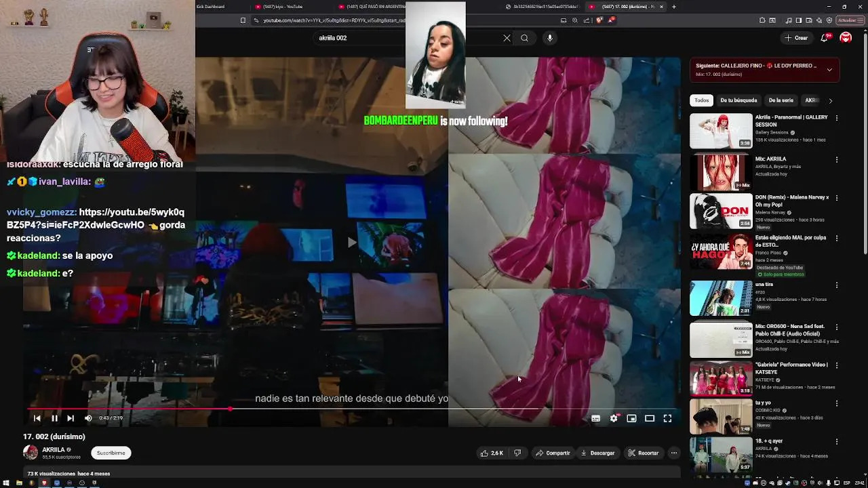The height and width of the screenshot is (488, 868).
Task: Open options for Mix: ORO600 Nena Sad
Action: pyautogui.click(x=837, y=327)
